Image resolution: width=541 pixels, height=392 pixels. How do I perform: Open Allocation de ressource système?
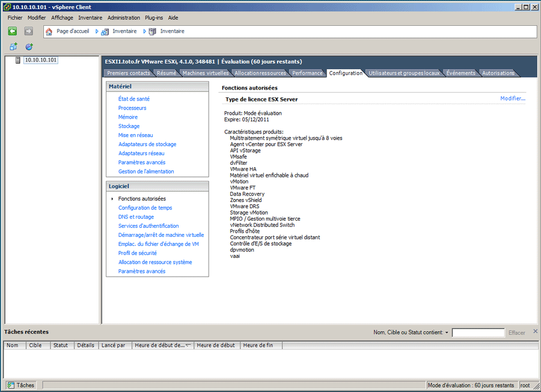pyautogui.click(x=155, y=262)
